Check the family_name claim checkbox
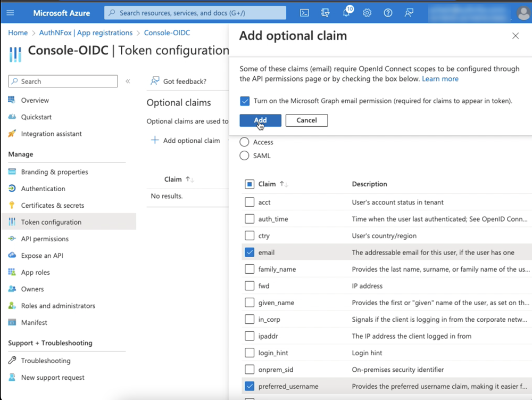Image resolution: width=532 pixels, height=400 pixels. (250, 269)
